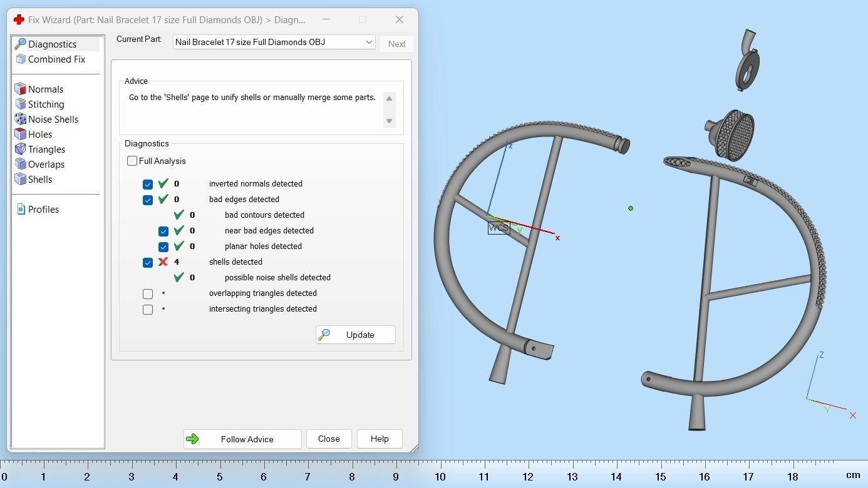Click the Profiles document icon
Screen dimensions: 868x488
pyautogui.click(x=21, y=209)
